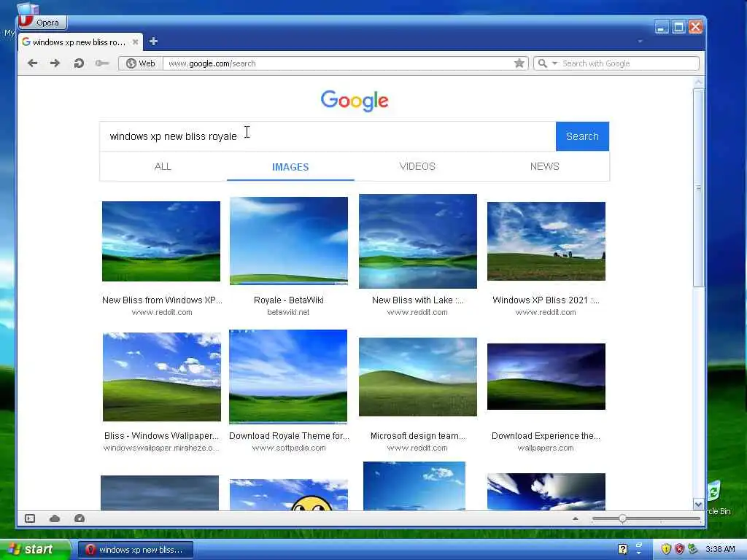The height and width of the screenshot is (560, 747).
Task: Click the red alert shield tray icon
Action: [x=679, y=550]
